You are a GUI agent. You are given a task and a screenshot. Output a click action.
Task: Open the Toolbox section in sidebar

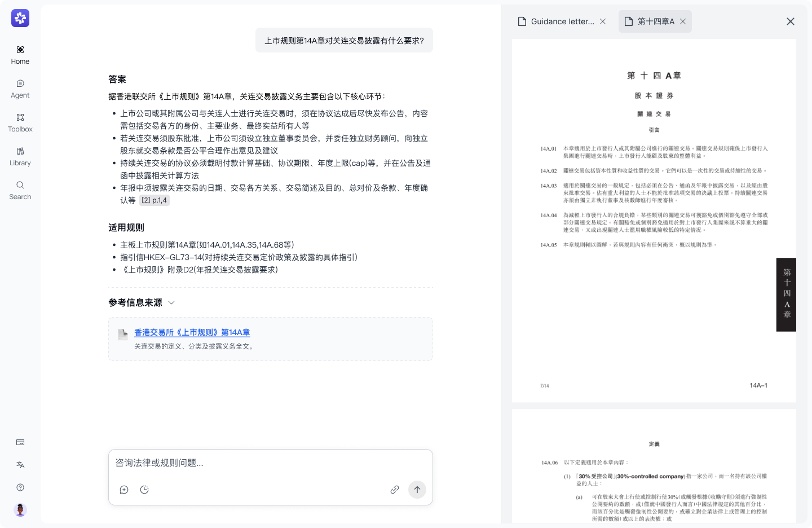tap(20, 123)
